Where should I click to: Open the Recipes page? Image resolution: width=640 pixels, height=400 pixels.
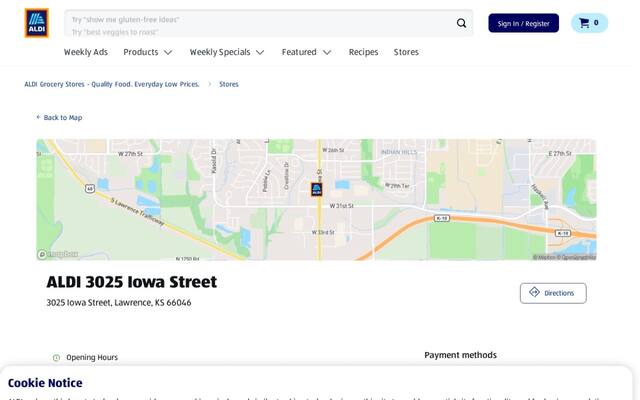363,52
